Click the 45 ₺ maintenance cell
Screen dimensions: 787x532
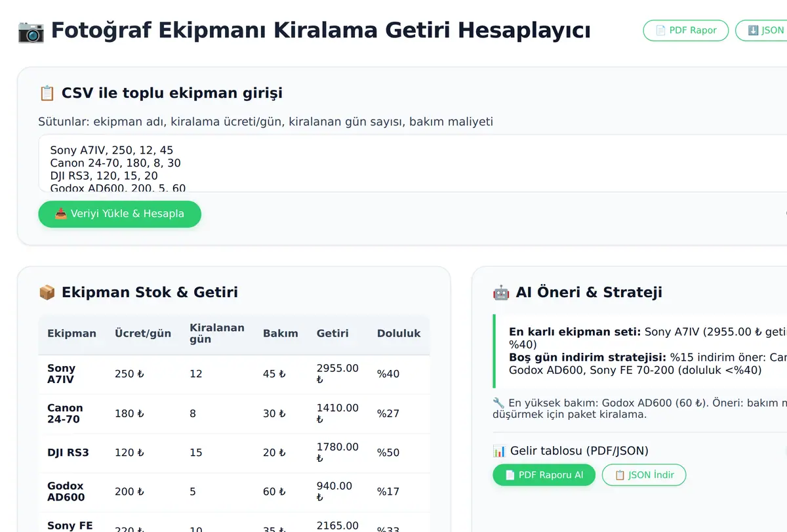tap(274, 374)
